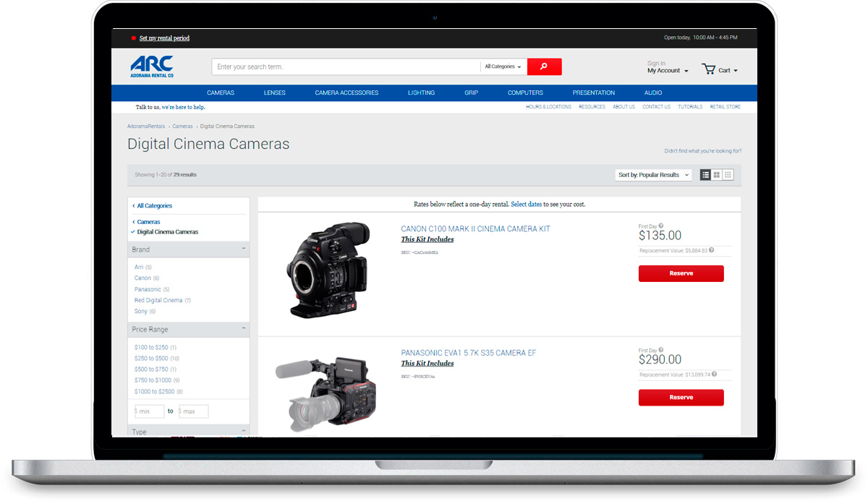868x501 pixels.
Task: Collapse the Type filter section
Action: point(243,431)
